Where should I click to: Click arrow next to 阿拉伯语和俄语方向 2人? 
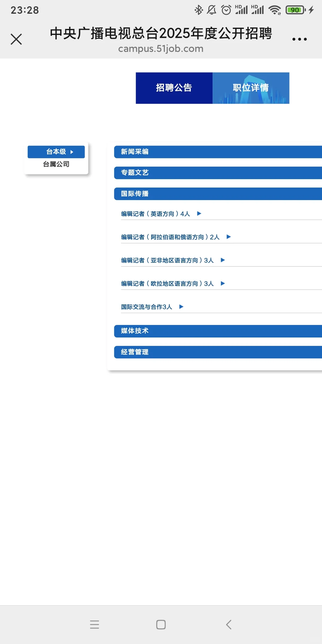pyautogui.click(x=229, y=237)
